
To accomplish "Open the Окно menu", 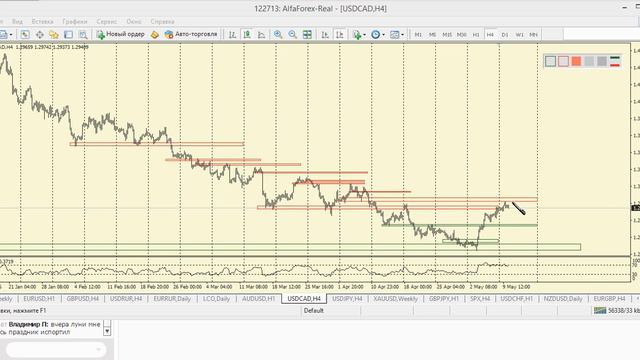I will pyautogui.click(x=134, y=21).
